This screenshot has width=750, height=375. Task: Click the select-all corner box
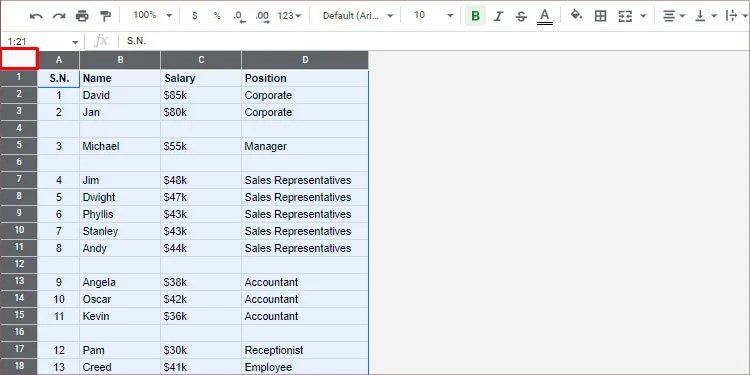pos(19,59)
